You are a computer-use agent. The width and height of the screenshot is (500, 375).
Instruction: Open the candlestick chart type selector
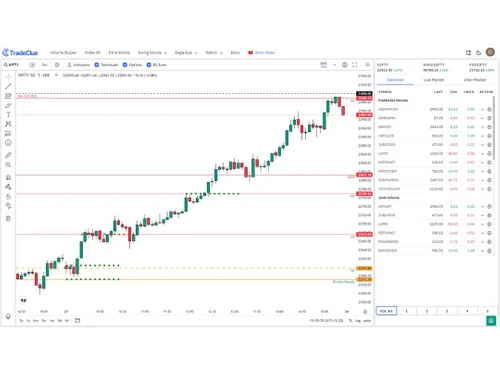(x=57, y=65)
